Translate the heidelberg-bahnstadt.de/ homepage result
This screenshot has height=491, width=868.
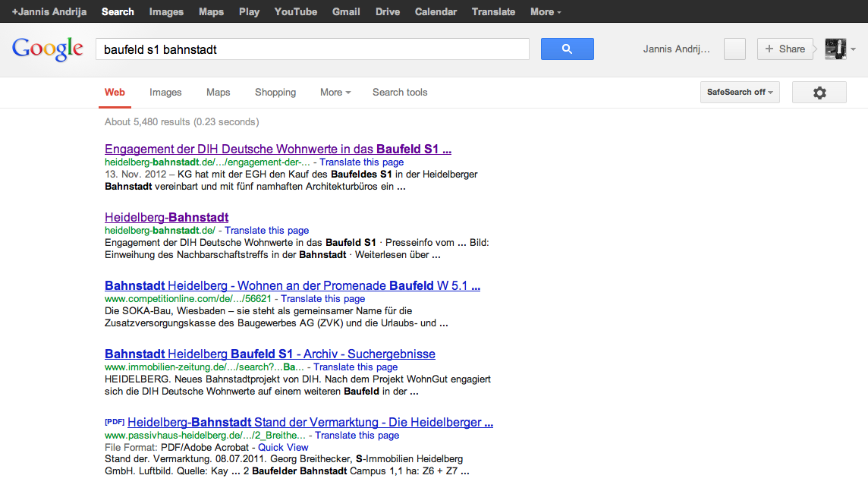pyautogui.click(x=267, y=230)
